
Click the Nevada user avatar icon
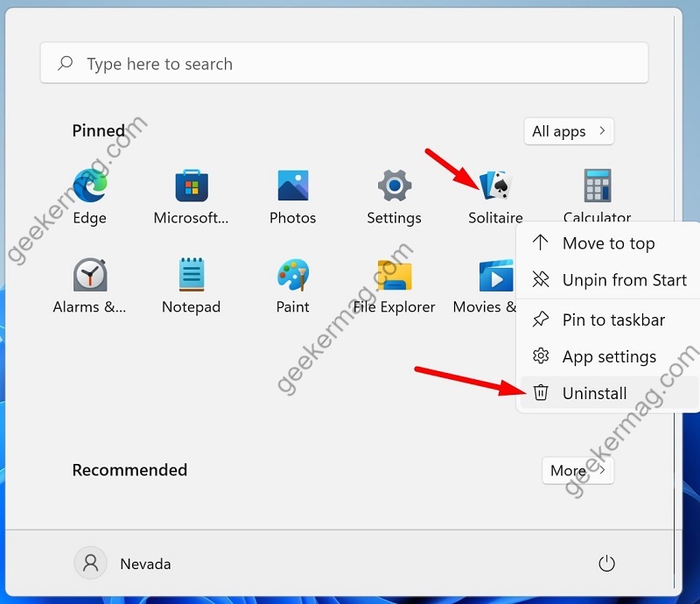pyautogui.click(x=90, y=563)
